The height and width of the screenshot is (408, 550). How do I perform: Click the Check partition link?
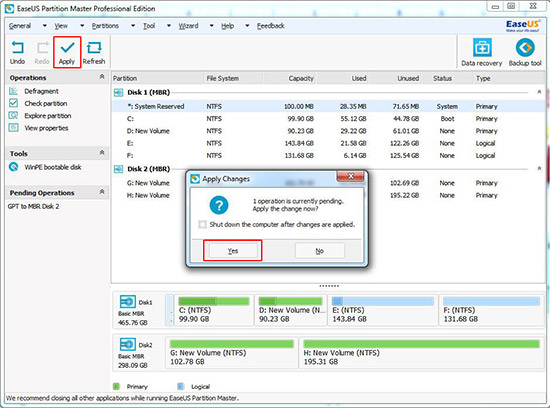(46, 103)
